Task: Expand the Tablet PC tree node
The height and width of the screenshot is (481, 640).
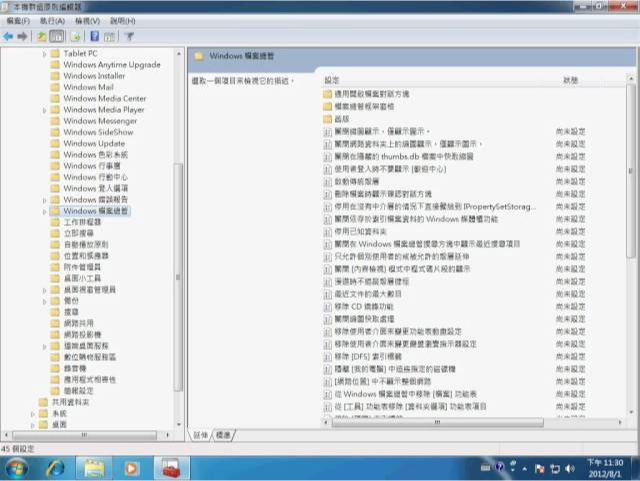Action: 44,53
